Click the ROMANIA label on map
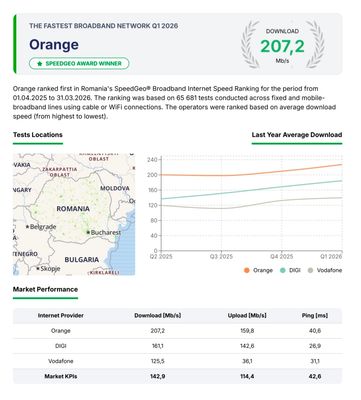 73,209
